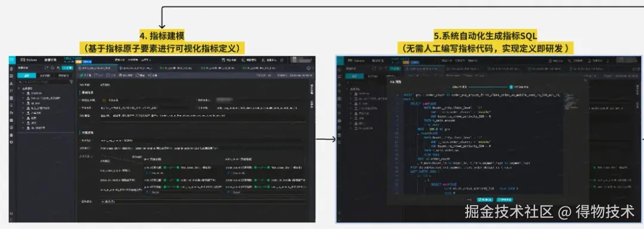Open the teal hamburger menu in the left window
Screen dimensions: 644x229
click(11, 60)
